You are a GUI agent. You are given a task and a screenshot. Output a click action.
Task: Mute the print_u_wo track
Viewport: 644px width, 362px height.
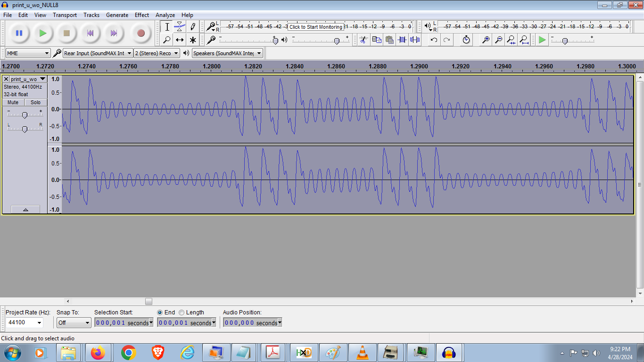tap(13, 102)
